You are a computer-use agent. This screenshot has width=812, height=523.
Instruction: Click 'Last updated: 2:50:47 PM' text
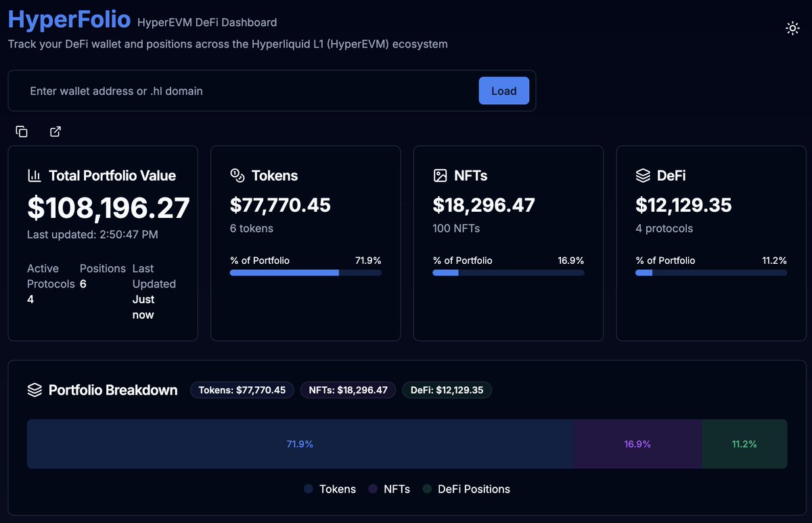(93, 234)
